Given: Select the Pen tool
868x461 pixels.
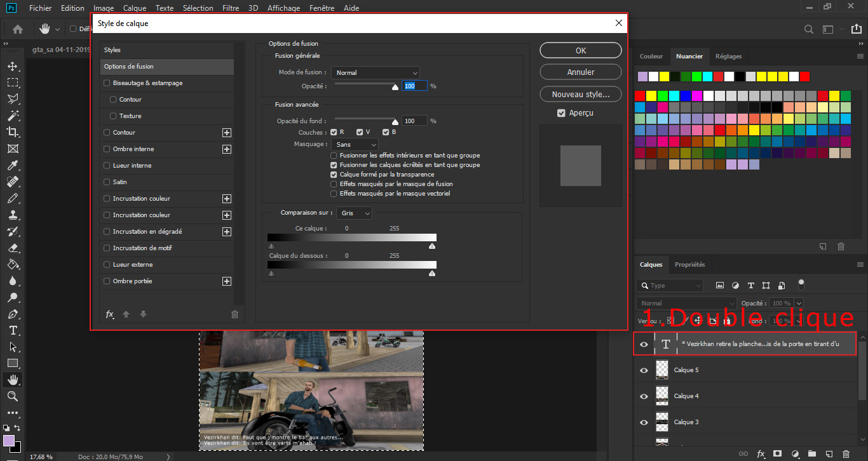Looking at the screenshot, I should pyautogui.click(x=12, y=314).
